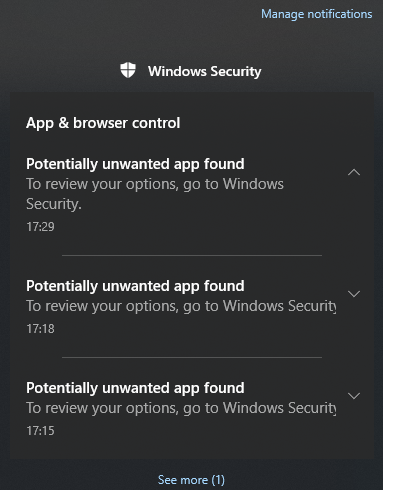This screenshot has height=490, width=419.
Task: Click the 17:18 timestamp
Action: coord(40,329)
